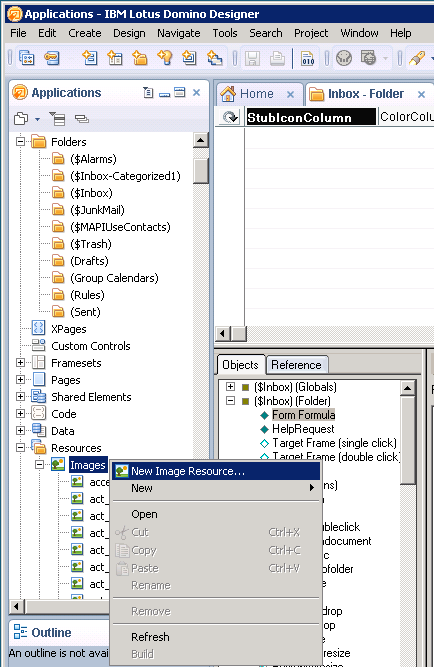
Task: Click the Preview in Web Browser icon with dropdown
Action: 368,57
